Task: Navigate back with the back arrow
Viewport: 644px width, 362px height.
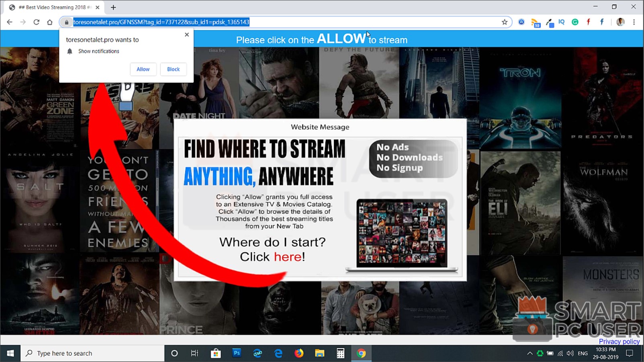Action: [9, 22]
